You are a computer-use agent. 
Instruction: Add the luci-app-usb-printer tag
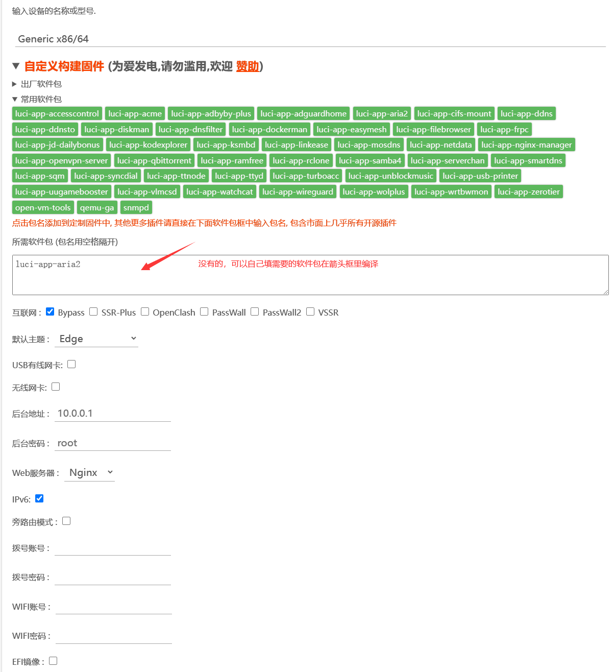pyautogui.click(x=480, y=176)
